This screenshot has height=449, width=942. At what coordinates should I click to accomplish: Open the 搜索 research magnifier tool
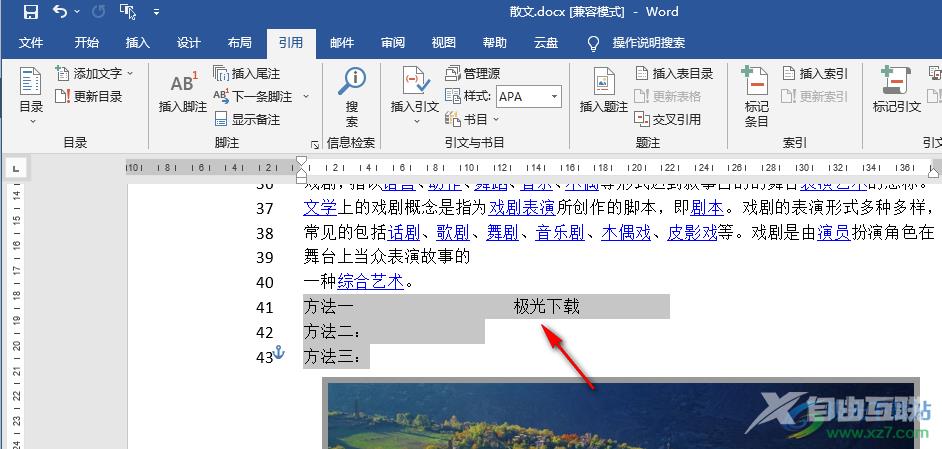[x=352, y=96]
